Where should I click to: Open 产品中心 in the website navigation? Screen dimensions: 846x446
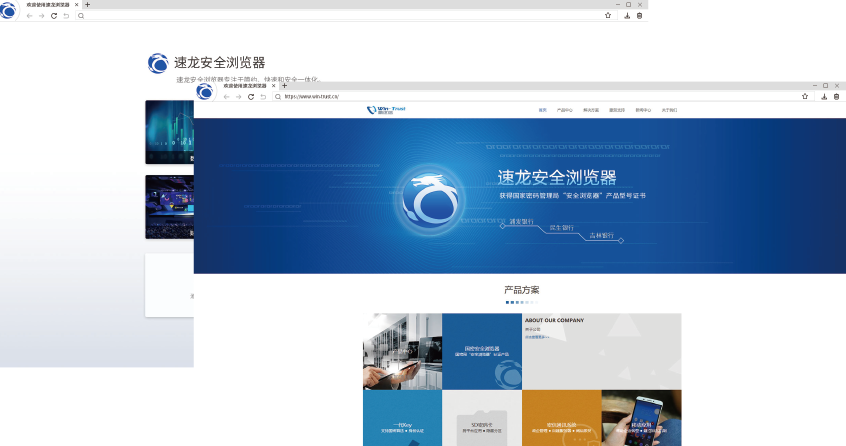click(x=565, y=110)
